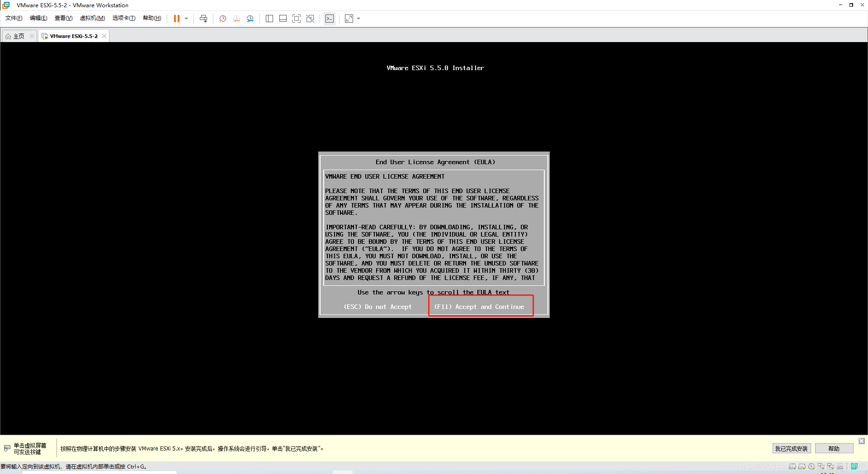Click the 'VMWARE END USER LICENSE AGREEMENT' line
Image resolution: width=868 pixels, height=474 pixels.
coord(385,176)
